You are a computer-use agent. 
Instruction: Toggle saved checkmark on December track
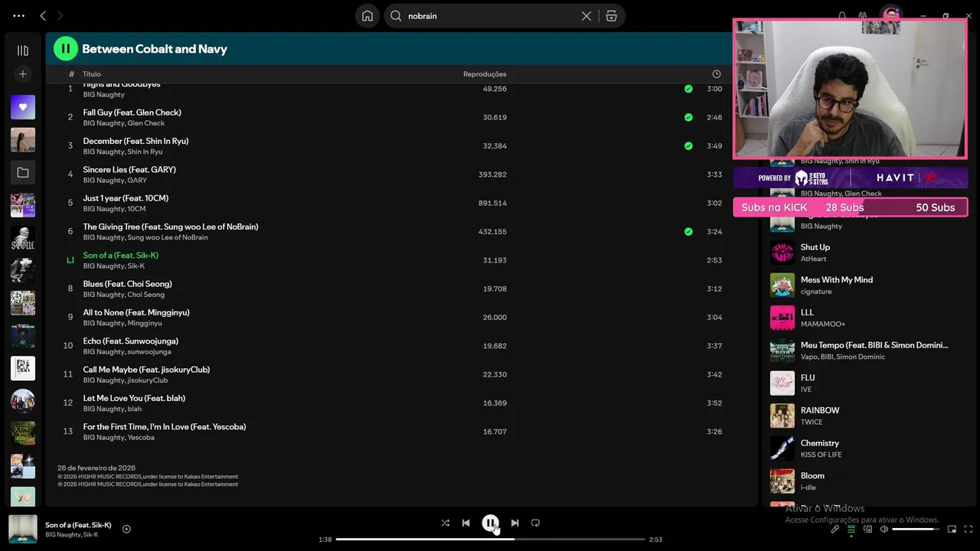point(688,145)
